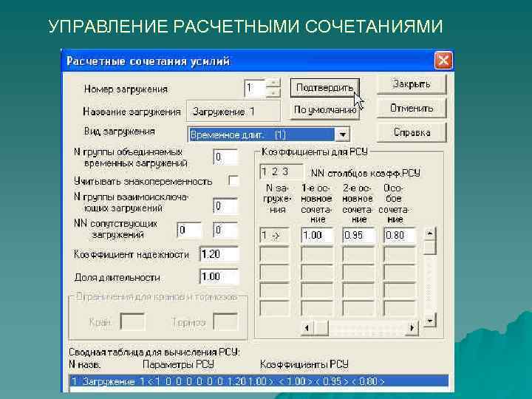Click N группы взаимоисключающих загружений field
The width and height of the screenshot is (532, 399).
225,205
